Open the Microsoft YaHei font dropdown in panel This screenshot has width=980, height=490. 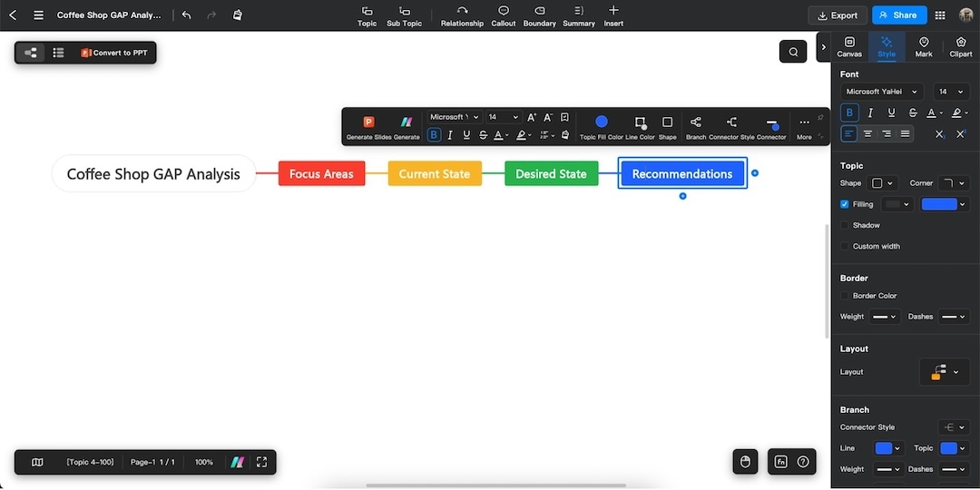[x=881, y=92]
